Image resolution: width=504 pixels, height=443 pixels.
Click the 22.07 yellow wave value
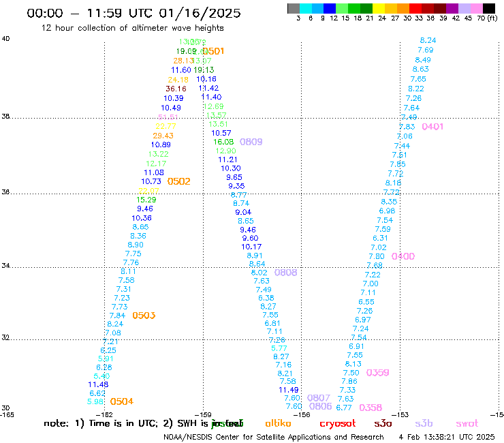click(x=148, y=191)
